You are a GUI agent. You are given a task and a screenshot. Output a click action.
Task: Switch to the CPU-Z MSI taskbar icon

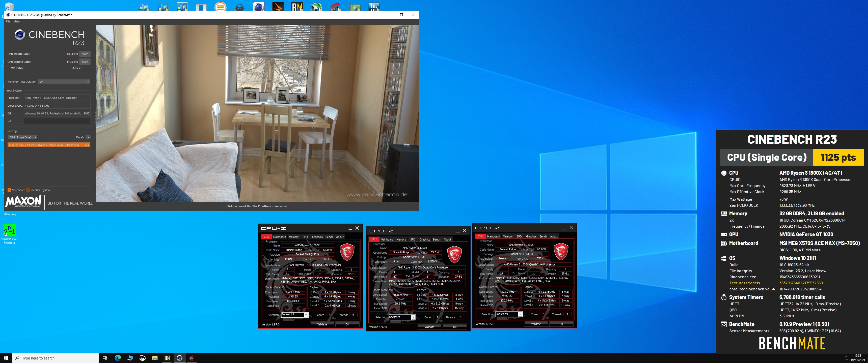click(192, 358)
